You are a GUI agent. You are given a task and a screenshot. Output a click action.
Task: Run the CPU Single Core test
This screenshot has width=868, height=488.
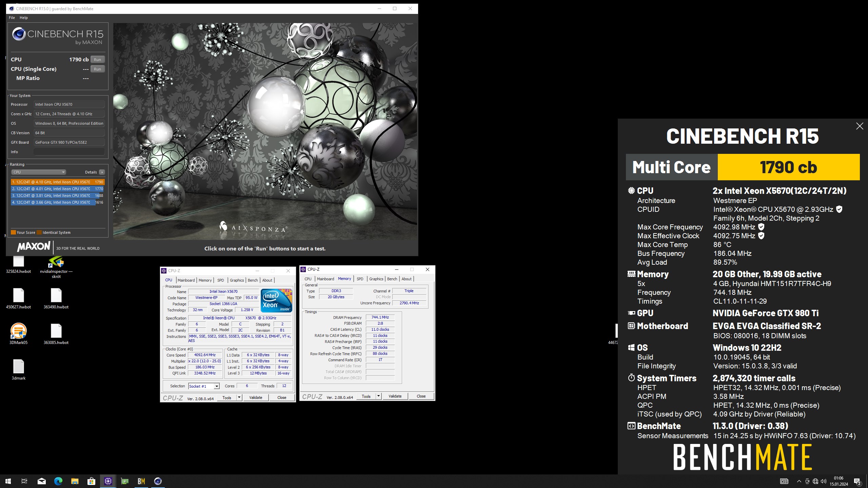(98, 69)
